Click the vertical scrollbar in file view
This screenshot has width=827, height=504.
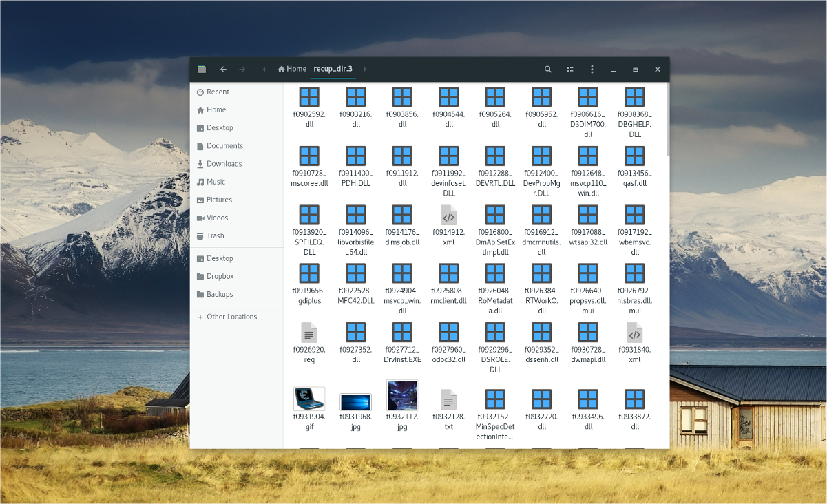click(667, 120)
